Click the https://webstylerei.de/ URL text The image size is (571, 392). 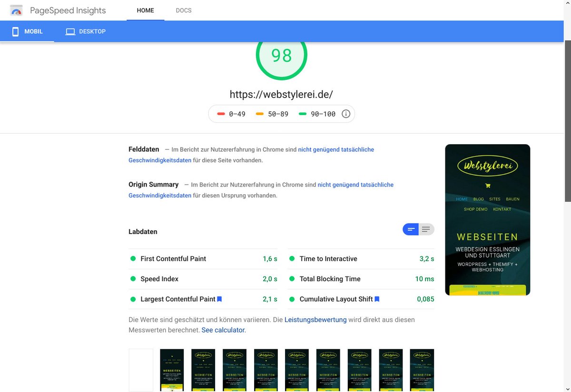coord(281,94)
